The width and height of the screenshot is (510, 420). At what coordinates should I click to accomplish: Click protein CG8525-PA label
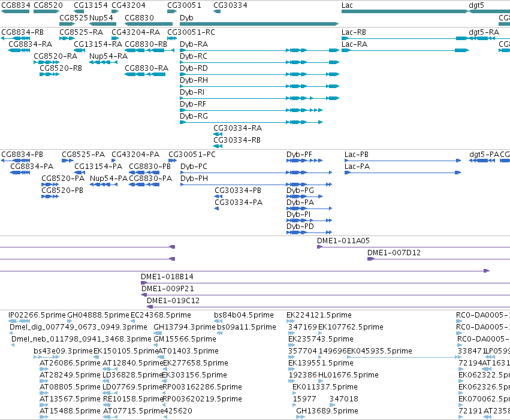tap(83, 155)
